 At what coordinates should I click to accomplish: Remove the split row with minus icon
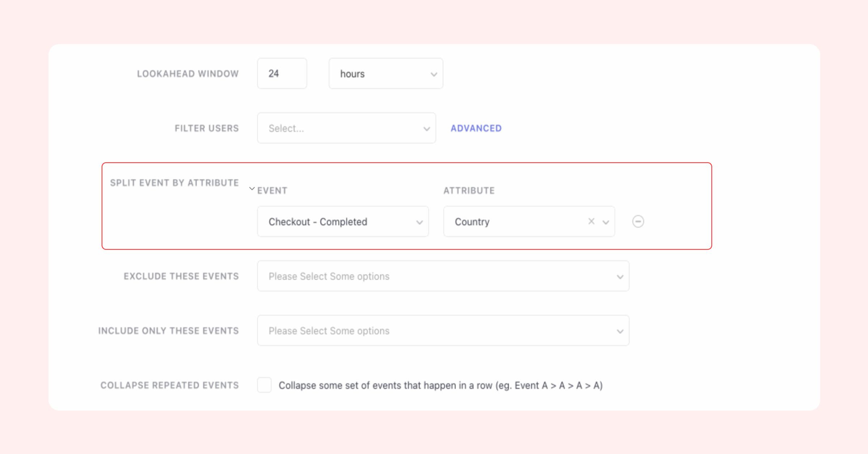pyautogui.click(x=638, y=221)
